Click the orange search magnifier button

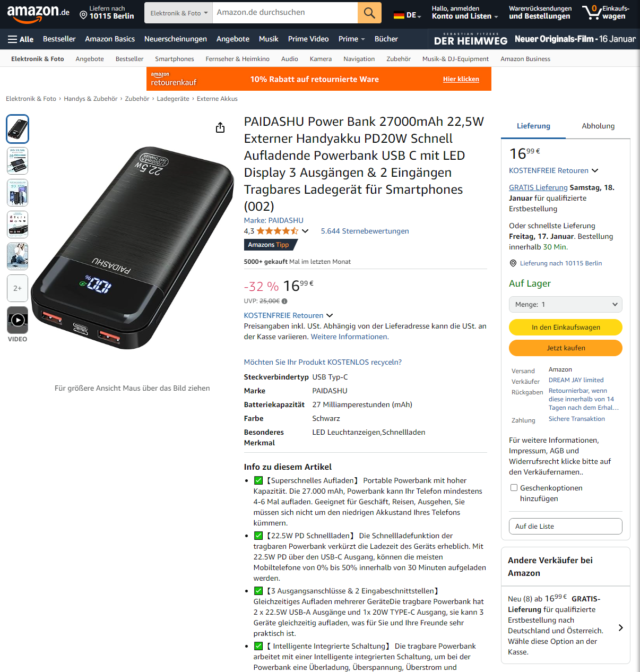coord(369,13)
